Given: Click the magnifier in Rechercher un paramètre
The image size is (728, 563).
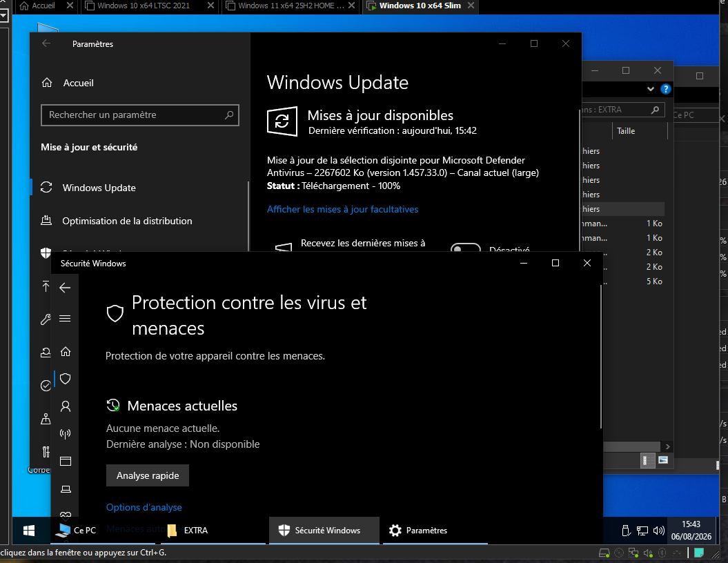Looking at the screenshot, I should pos(229,115).
